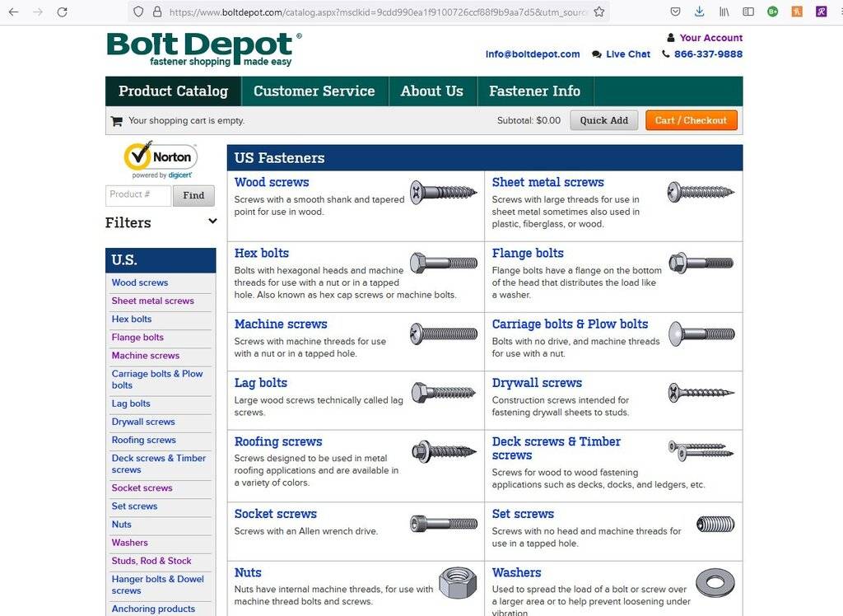The image size is (843, 616).
Task: Click the Cart / Checkout button
Action: click(x=692, y=120)
